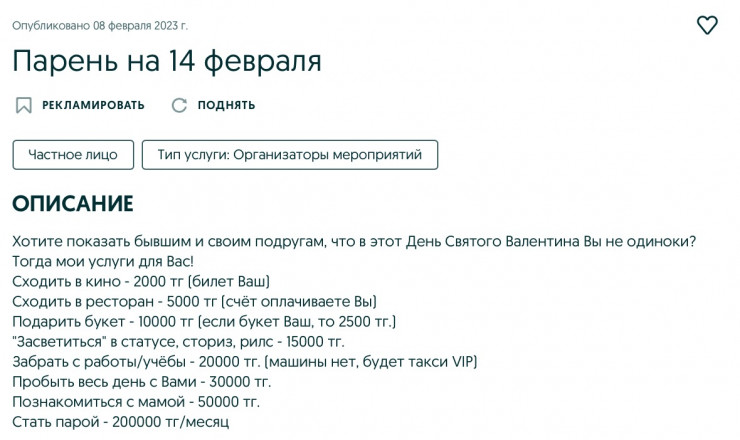Select the Частное лицо tag
The width and height of the screenshot is (740, 440).
click(73, 155)
